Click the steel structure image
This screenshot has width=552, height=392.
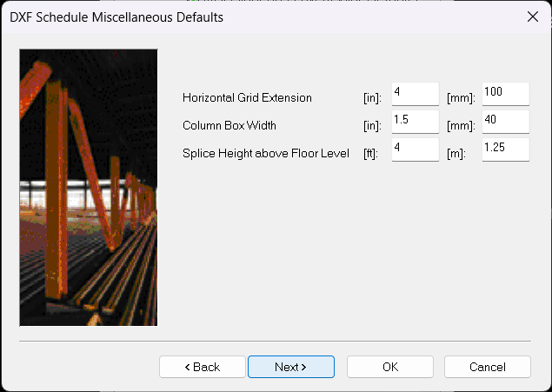pyautogui.click(x=89, y=188)
